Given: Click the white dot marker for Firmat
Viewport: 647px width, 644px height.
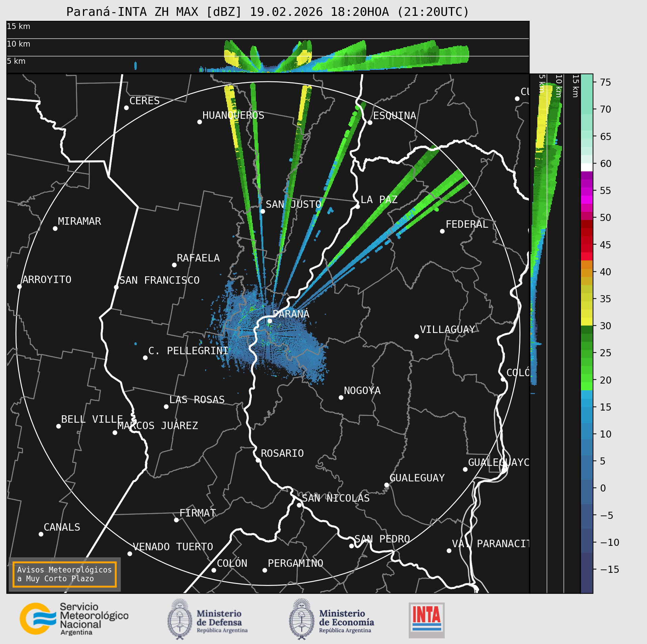Looking at the screenshot, I should [x=176, y=520].
